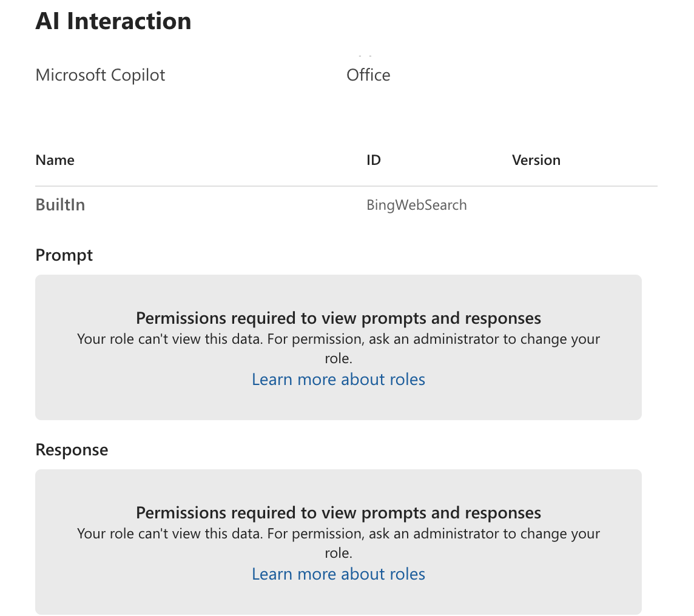
Task: Click the cut-off label above Office
Action: (x=368, y=55)
